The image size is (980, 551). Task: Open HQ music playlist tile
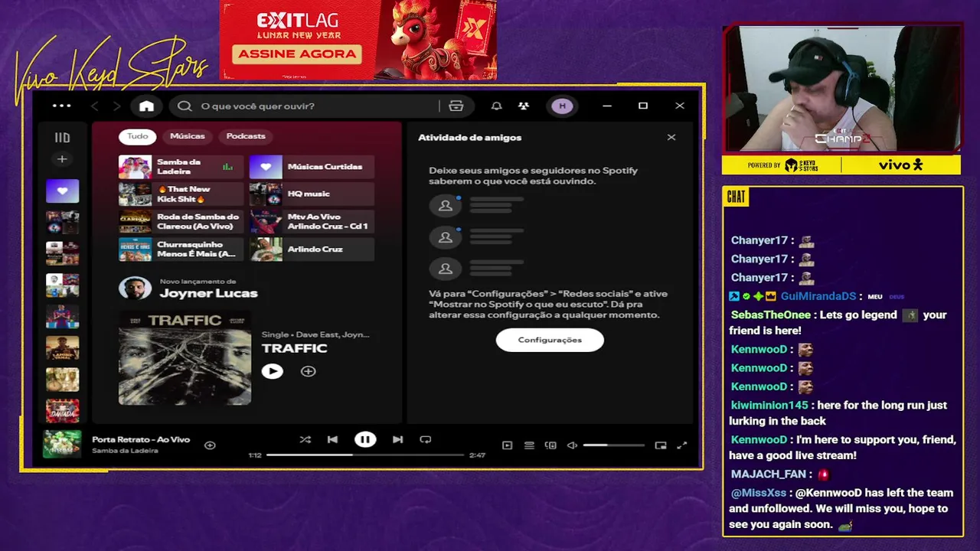[312, 194]
